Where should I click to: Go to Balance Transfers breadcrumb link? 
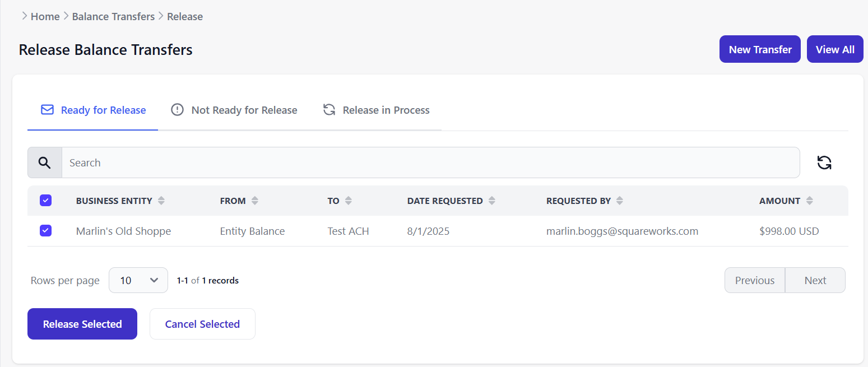tap(113, 16)
